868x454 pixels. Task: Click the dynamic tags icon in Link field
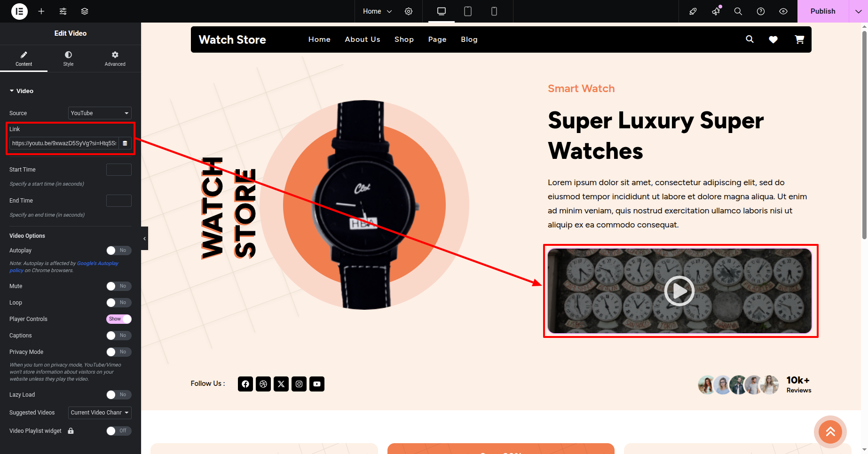click(125, 143)
